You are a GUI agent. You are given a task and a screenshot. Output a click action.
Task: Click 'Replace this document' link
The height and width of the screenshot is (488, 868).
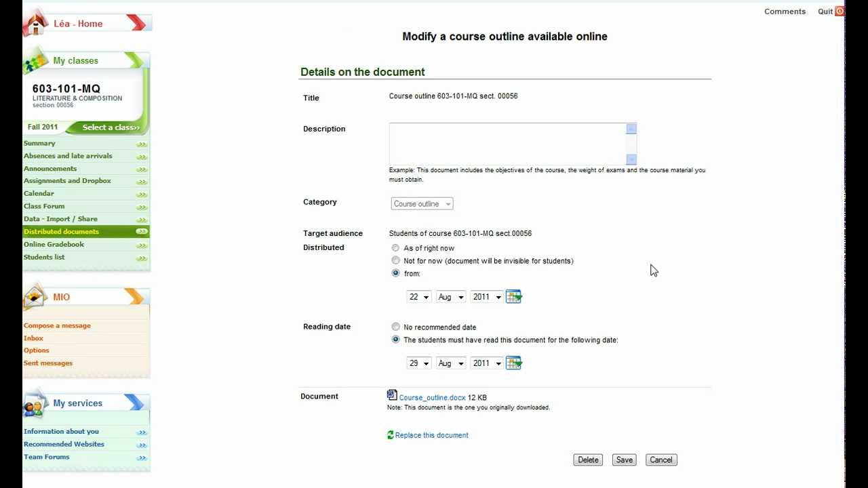[x=432, y=435]
